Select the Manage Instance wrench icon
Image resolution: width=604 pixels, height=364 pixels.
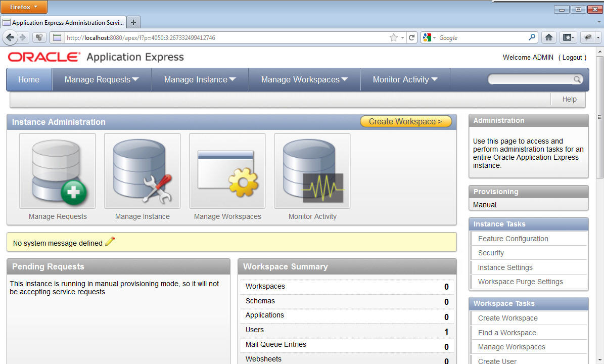tap(142, 171)
